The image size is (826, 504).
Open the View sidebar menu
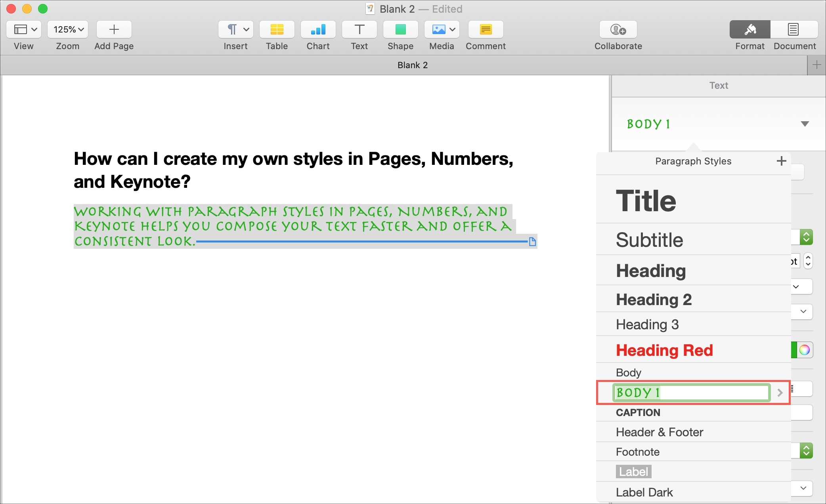24,29
